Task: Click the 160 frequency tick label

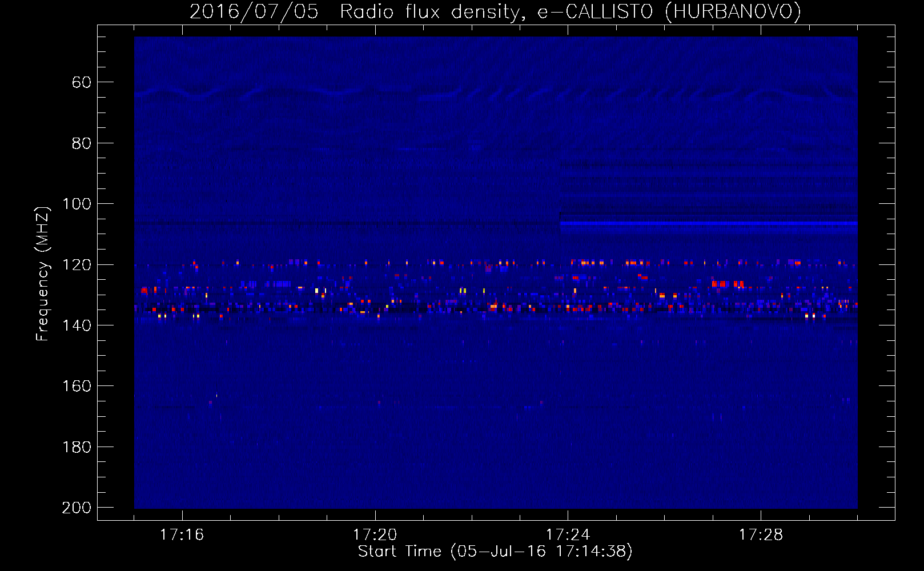Action: coord(77,387)
